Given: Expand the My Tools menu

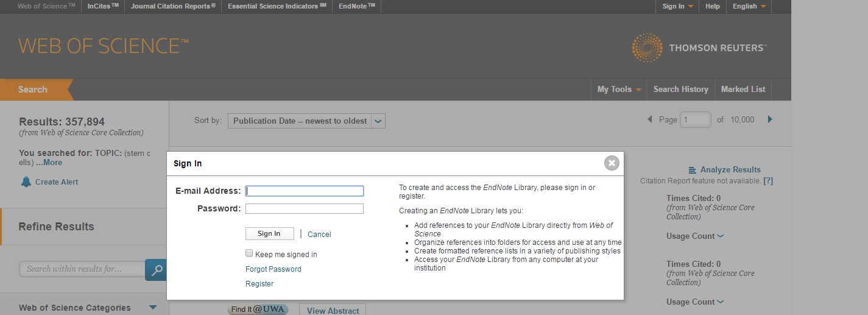Looking at the screenshot, I should tap(619, 89).
